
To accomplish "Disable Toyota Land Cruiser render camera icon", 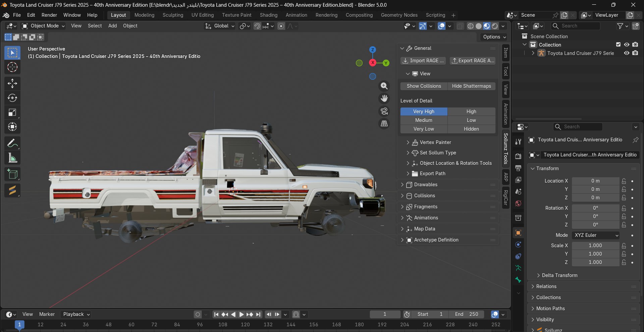I will [x=635, y=53].
